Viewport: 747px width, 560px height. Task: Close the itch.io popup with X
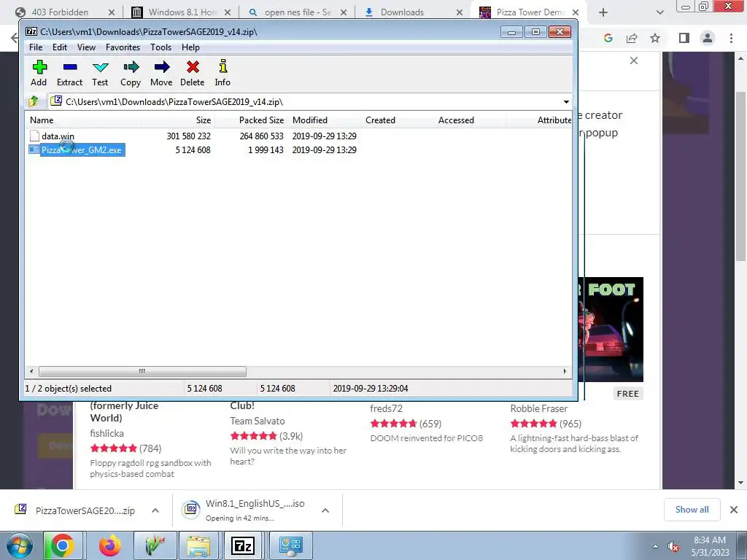[x=634, y=61]
